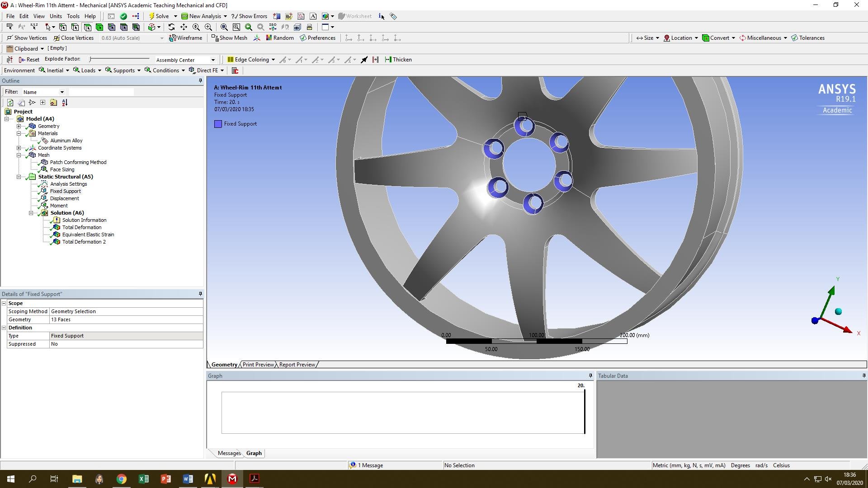Collapse the Static Structural (A5) node
The width and height of the screenshot is (868, 488).
[x=19, y=177]
